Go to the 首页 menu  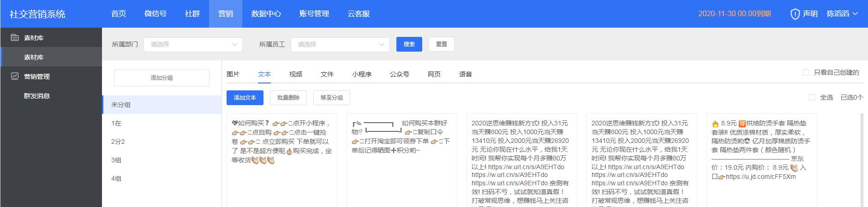(x=119, y=14)
